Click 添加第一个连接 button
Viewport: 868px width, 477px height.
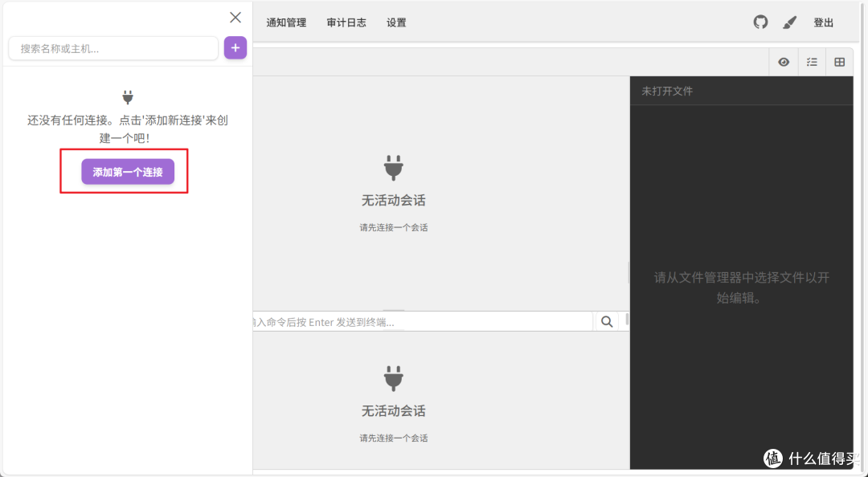128,172
